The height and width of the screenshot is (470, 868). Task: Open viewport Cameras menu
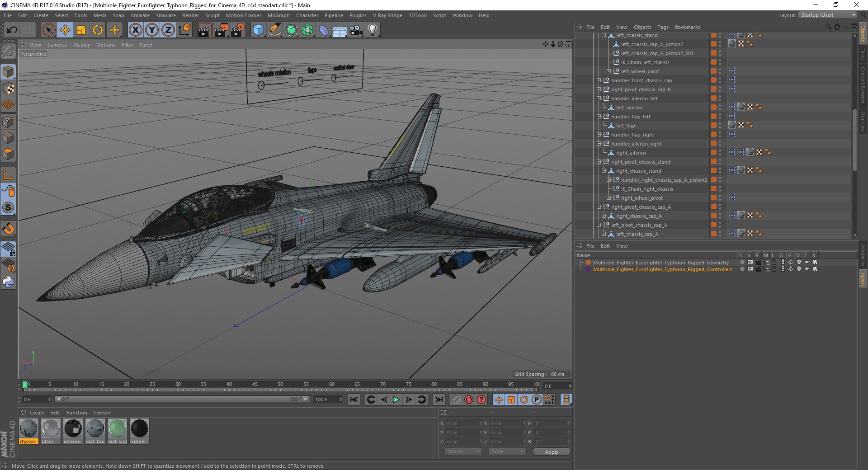coord(57,45)
